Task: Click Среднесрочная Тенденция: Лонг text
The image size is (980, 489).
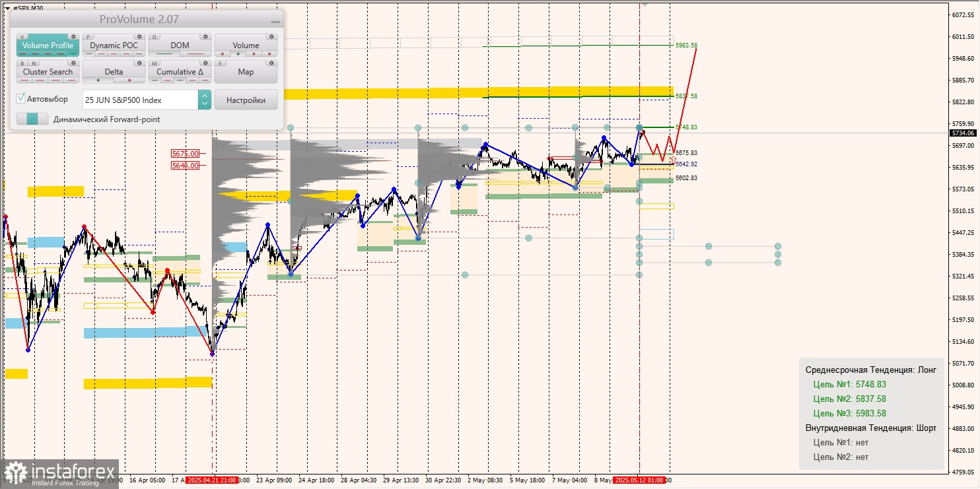Action: (871, 370)
